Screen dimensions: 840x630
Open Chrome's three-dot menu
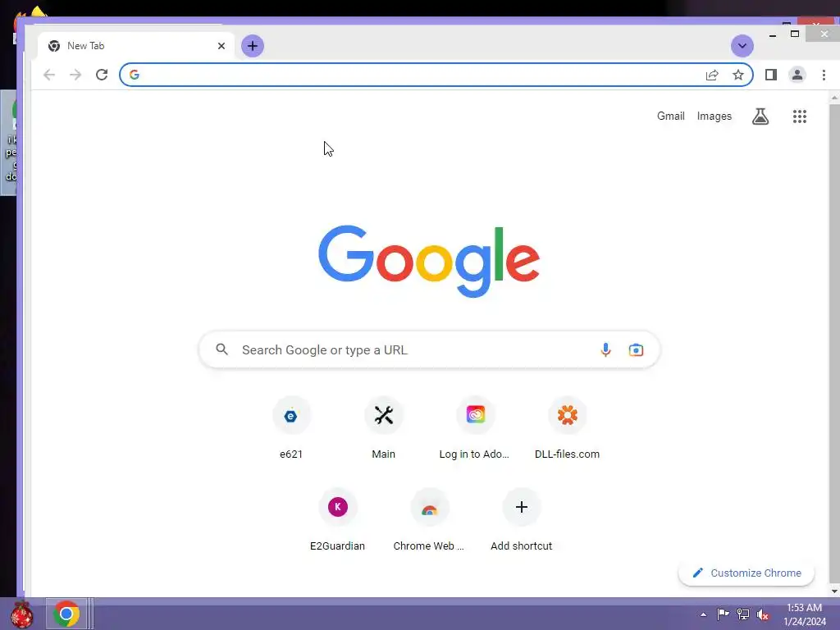click(x=824, y=75)
